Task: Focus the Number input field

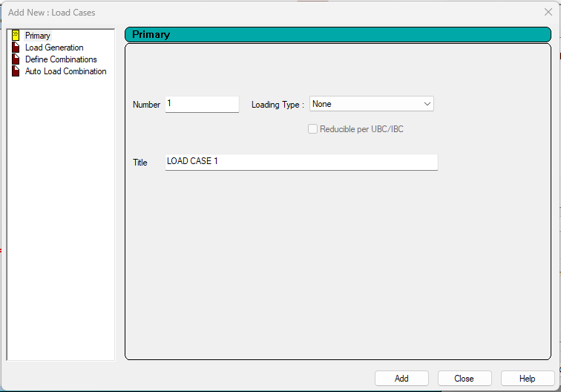Action: coord(202,104)
